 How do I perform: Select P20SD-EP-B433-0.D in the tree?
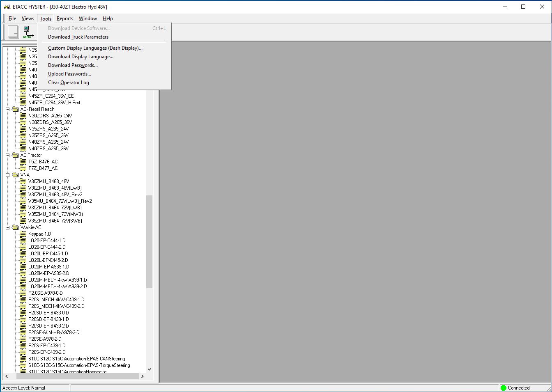click(48, 313)
